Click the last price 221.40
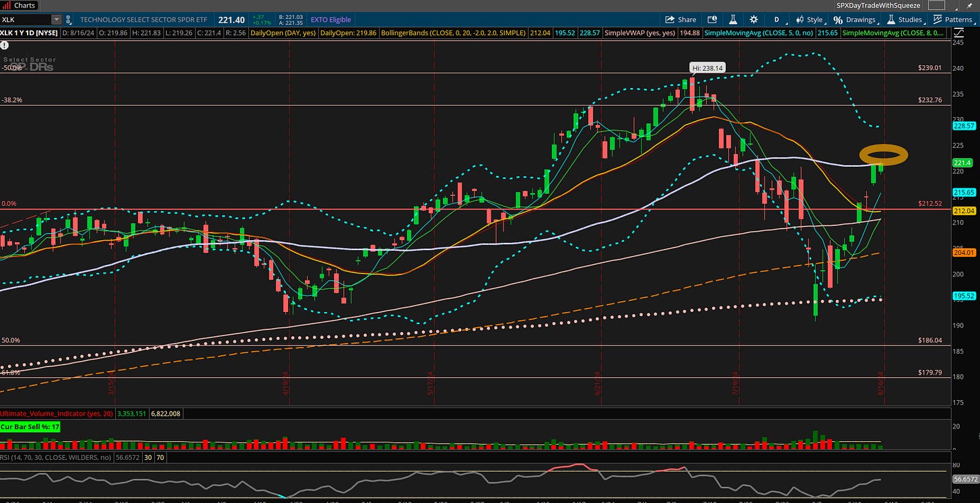The height and width of the screenshot is (503, 980). tap(230, 20)
